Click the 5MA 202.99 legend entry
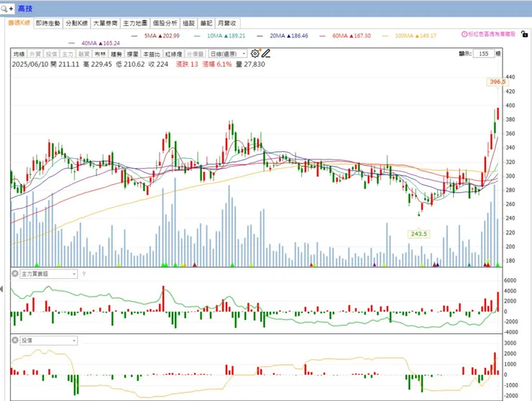This screenshot has width=532, height=401. pyautogui.click(x=155, y=36)
